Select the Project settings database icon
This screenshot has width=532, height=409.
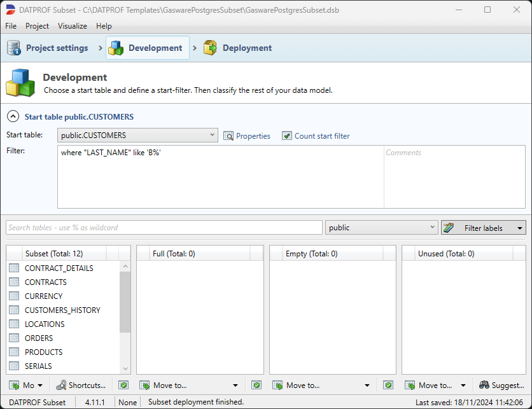click(x=13, y=47)
